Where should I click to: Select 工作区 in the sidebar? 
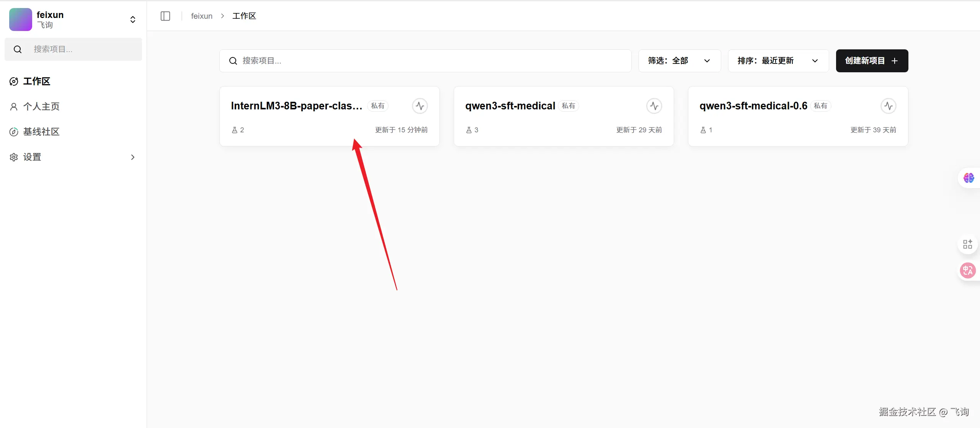pyautogui.click(x=37, y=81)
